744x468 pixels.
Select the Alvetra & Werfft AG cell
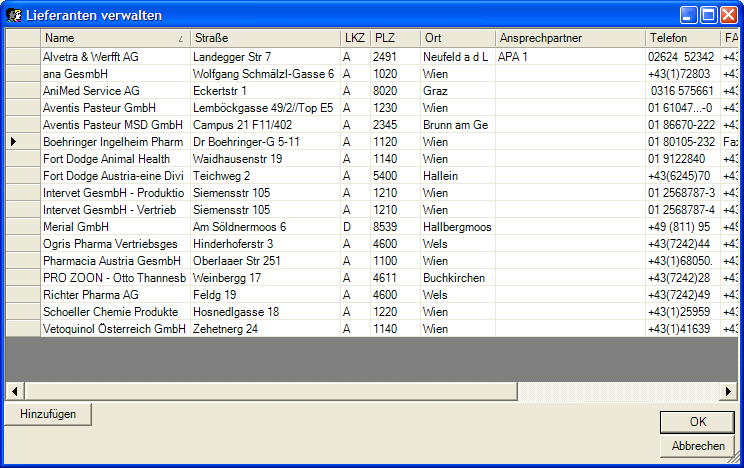click(x=115, y=56)
